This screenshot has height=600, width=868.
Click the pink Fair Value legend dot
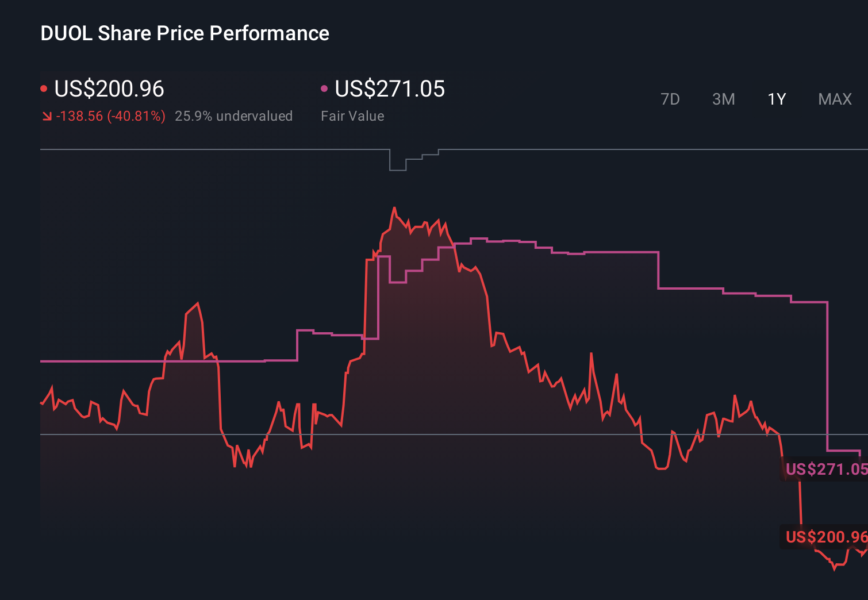point(325,88)
